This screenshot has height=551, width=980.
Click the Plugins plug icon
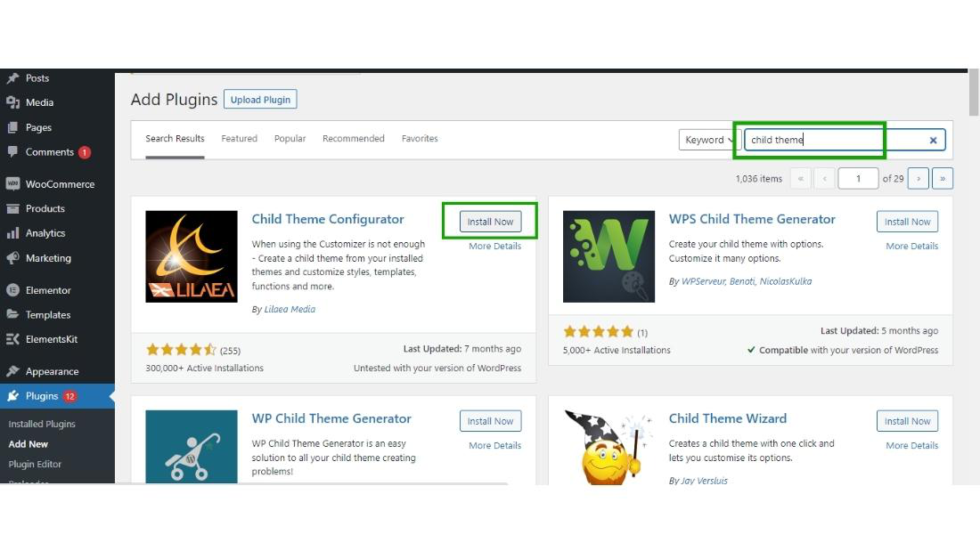(x=12, y=396)
